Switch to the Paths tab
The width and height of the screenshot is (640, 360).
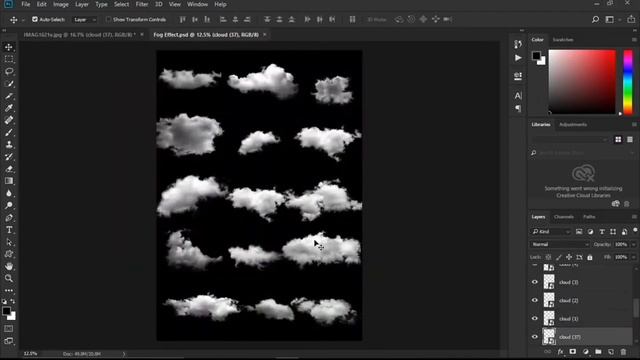pyautogui.click(x=589, y=217)
